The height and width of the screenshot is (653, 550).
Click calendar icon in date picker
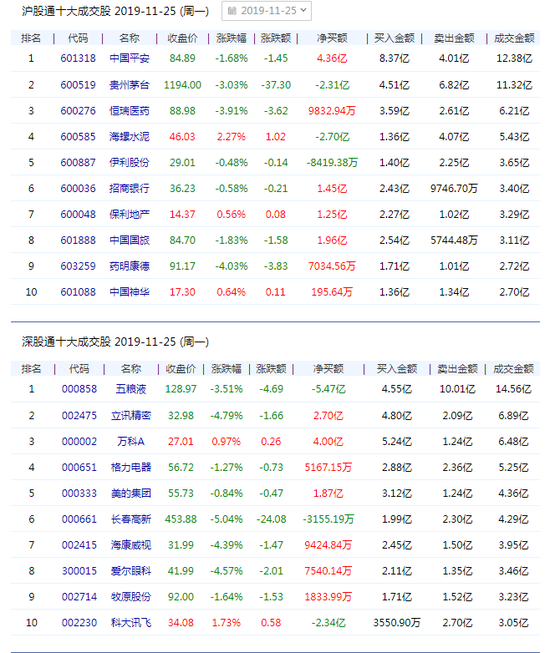[231, 11]
